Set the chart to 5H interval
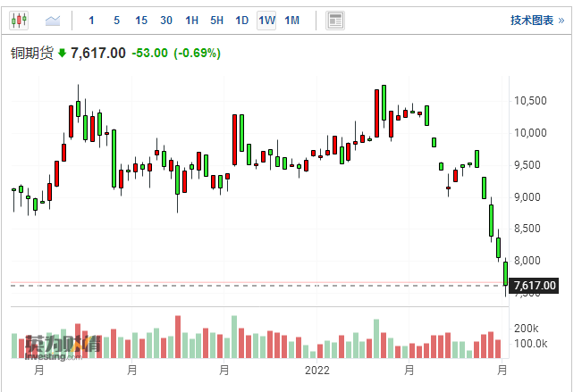The width and height of the screenshot is (582, 392). click(216, 20)
